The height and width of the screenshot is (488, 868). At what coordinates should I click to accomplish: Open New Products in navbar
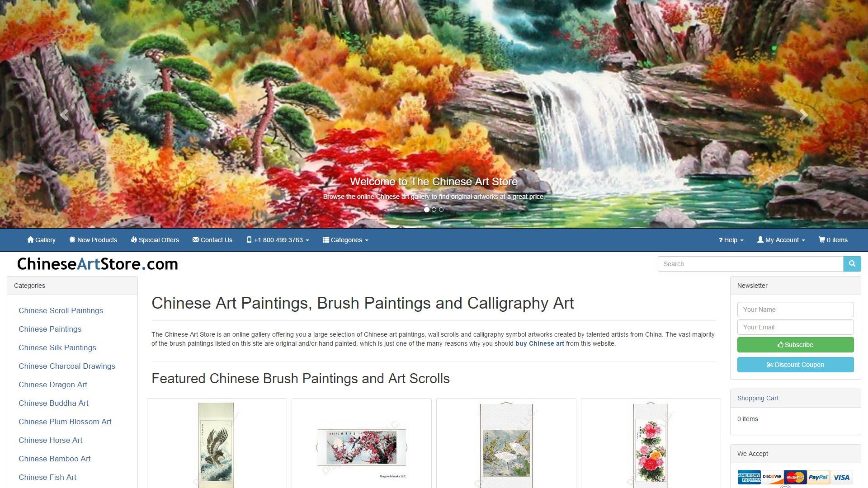[x=93, y=240]
